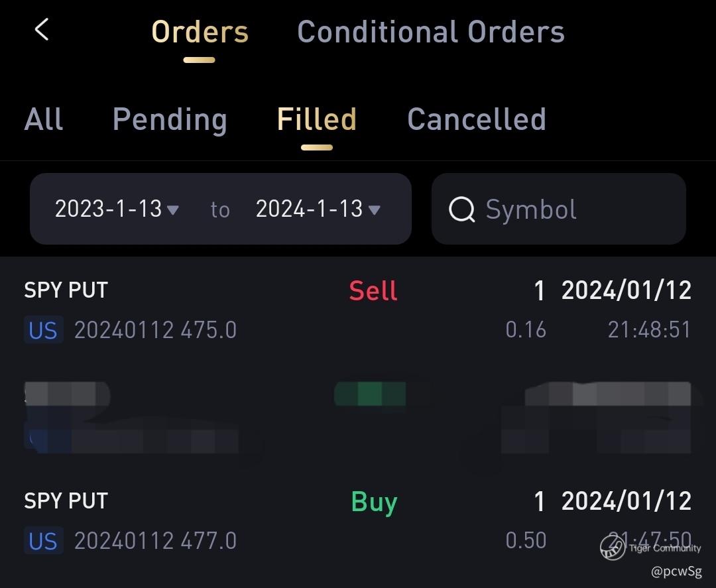Show All orders filter

[x=44, y=119]
